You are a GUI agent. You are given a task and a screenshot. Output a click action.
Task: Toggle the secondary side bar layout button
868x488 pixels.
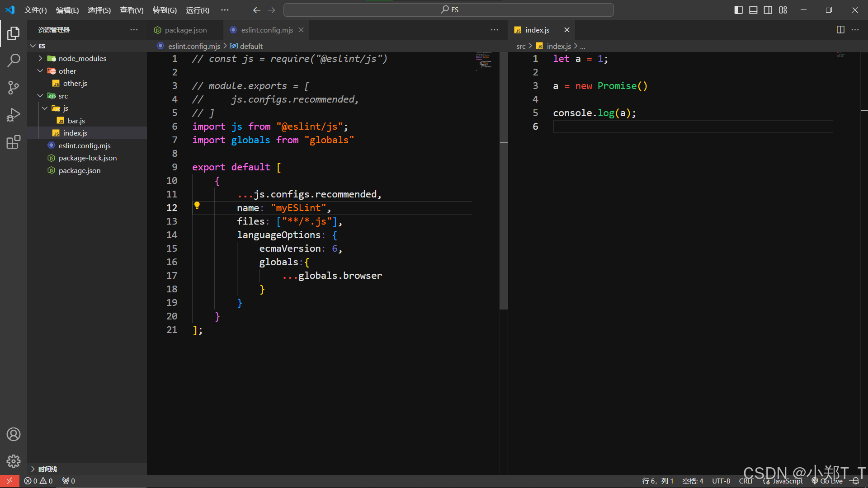point(768,10)
